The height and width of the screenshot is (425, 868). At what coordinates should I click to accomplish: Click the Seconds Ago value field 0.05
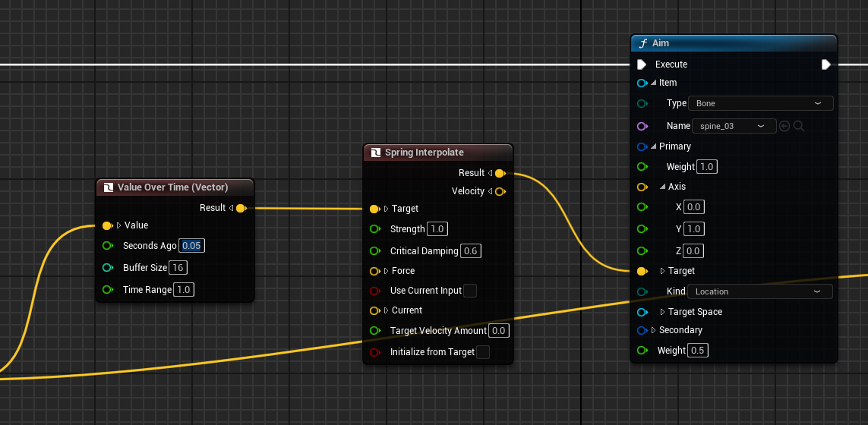pos(191,246)
